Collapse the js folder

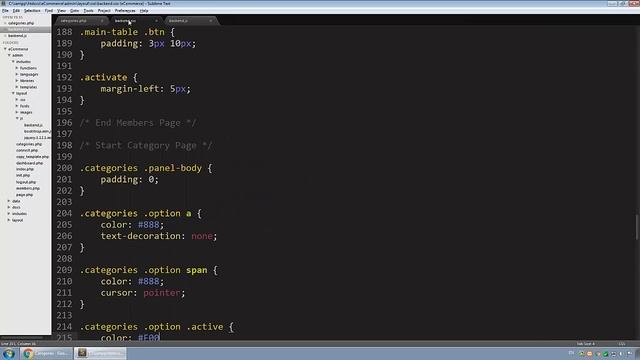point(17,118)
